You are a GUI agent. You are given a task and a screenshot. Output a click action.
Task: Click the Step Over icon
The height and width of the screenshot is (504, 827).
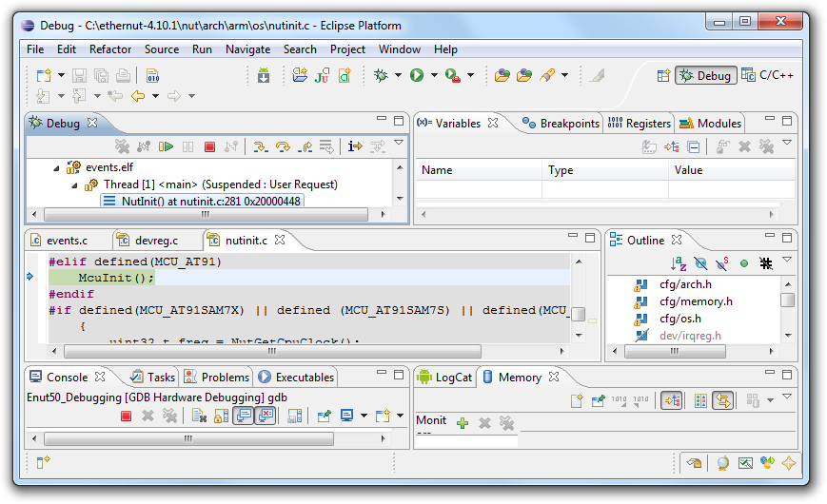pos(282,146)
